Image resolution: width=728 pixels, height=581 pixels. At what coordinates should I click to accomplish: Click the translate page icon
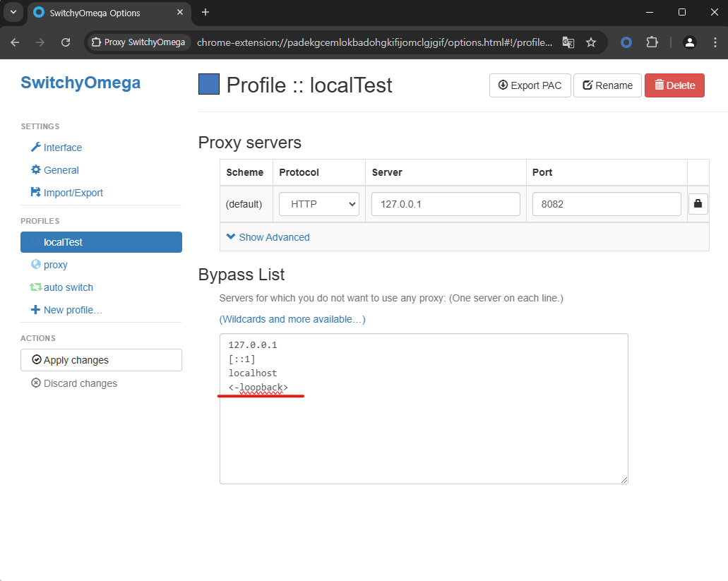coord(568,42)
